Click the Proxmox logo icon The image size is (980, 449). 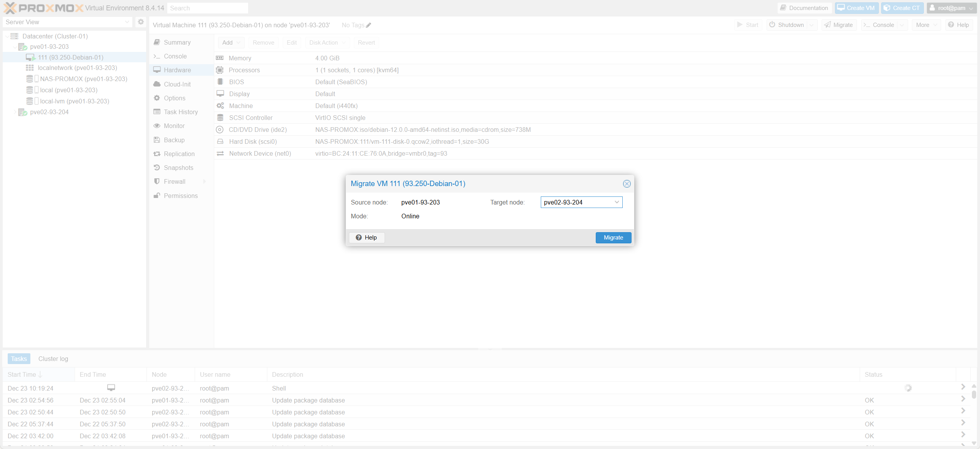(10, 8)
